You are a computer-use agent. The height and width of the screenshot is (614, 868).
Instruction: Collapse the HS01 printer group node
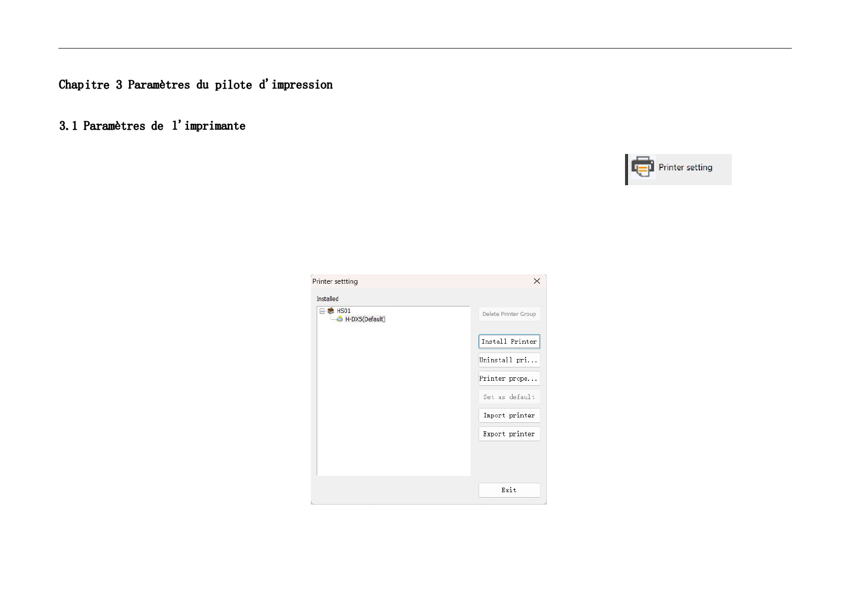coord(322,311)
